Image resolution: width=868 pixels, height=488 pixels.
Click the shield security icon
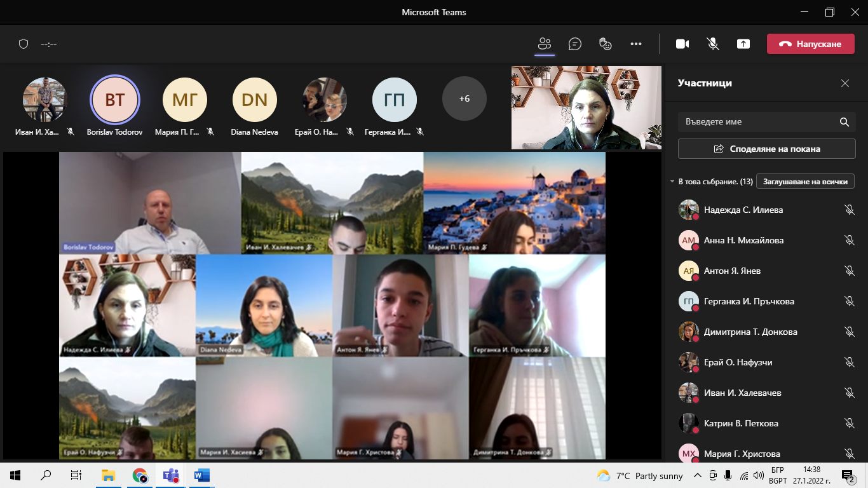point(24,44)
